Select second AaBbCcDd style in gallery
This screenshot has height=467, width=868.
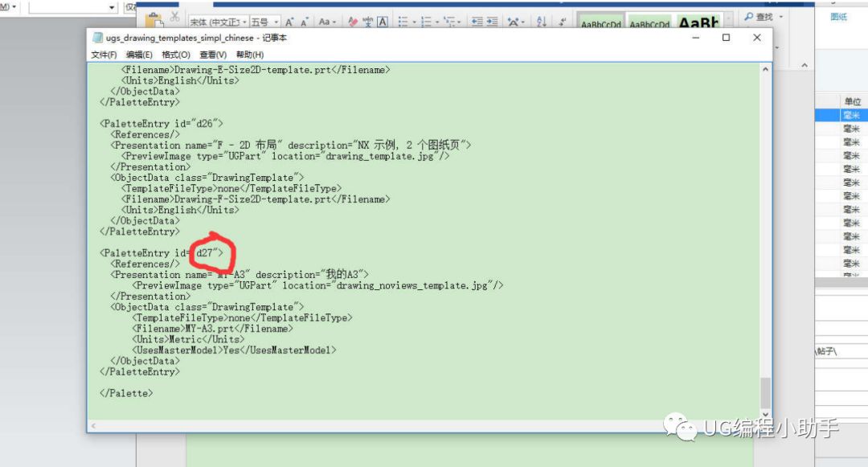(x=650, y=22)
